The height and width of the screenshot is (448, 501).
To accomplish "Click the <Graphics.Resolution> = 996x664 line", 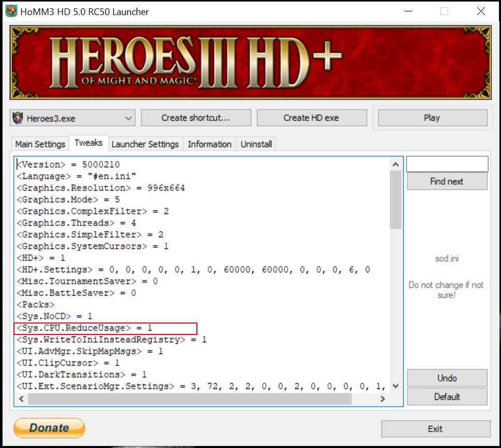I will [x=101, y=188].
